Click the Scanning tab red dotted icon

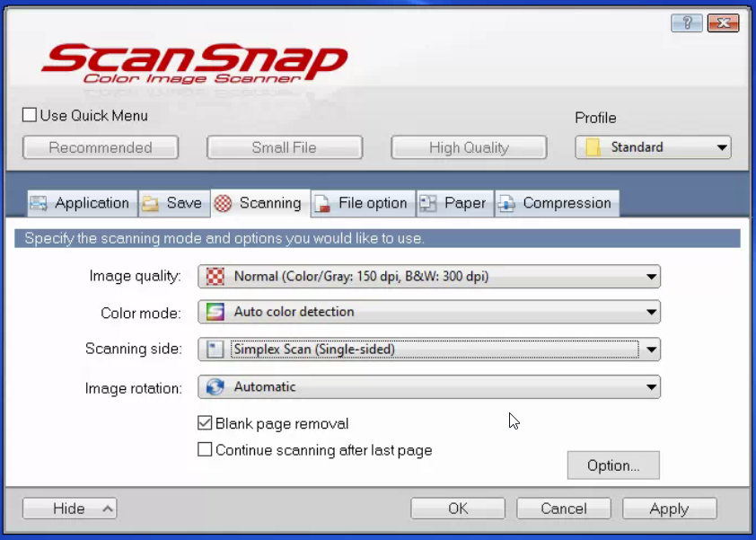(223, 203)
